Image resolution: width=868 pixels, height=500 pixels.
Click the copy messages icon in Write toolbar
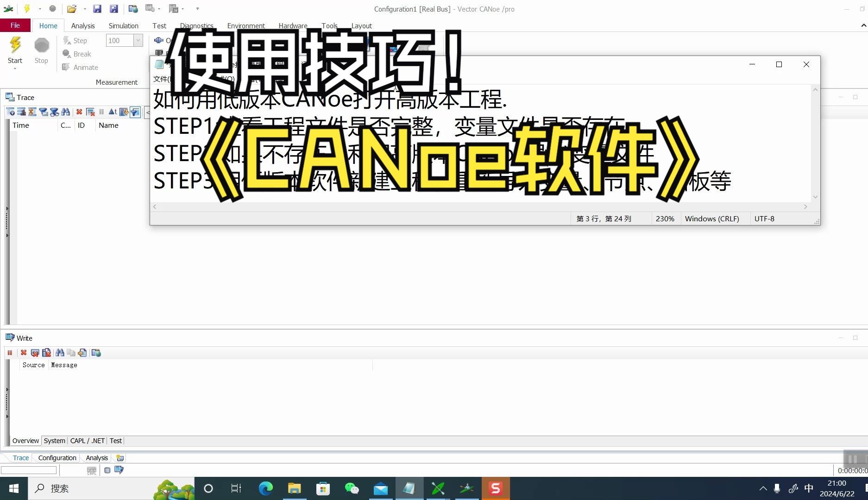click(71, 353)
